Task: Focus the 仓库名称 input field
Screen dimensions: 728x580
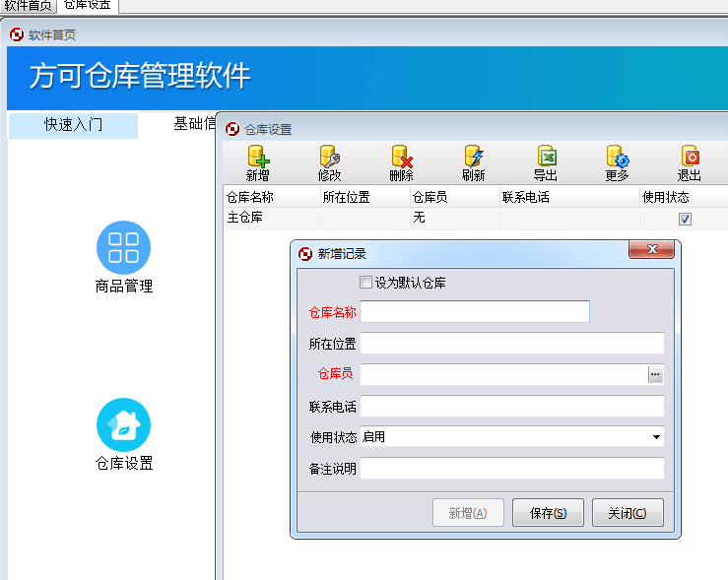Action: point(475,312)
